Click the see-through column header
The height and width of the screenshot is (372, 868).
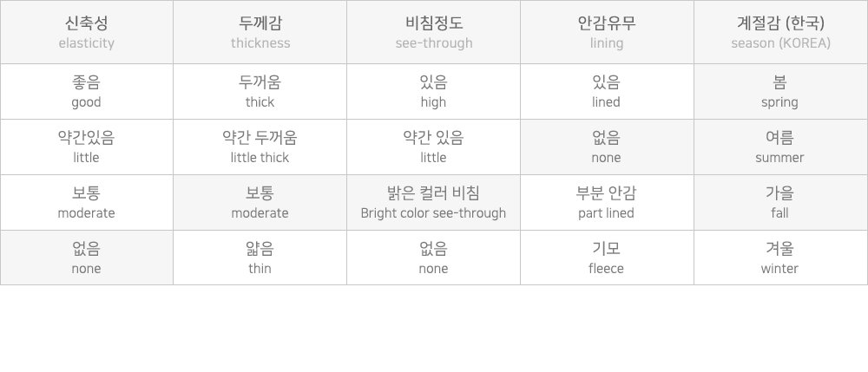[x=434, y=32]
